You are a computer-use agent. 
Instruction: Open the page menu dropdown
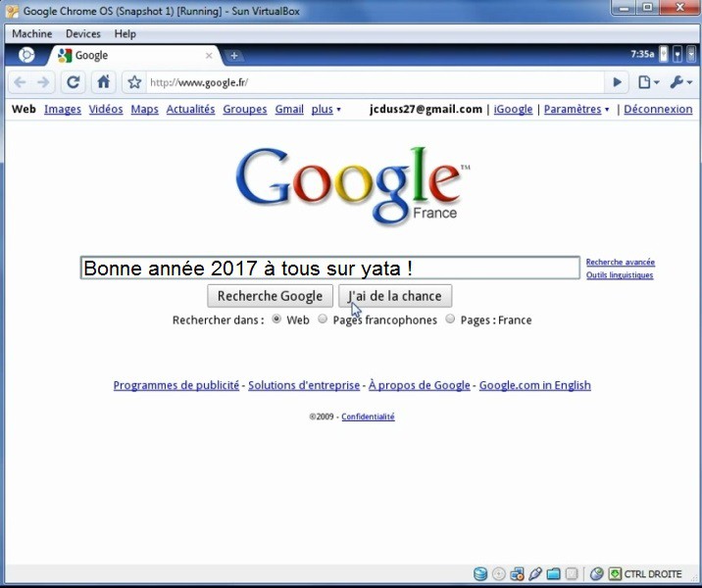click(649, 82)
